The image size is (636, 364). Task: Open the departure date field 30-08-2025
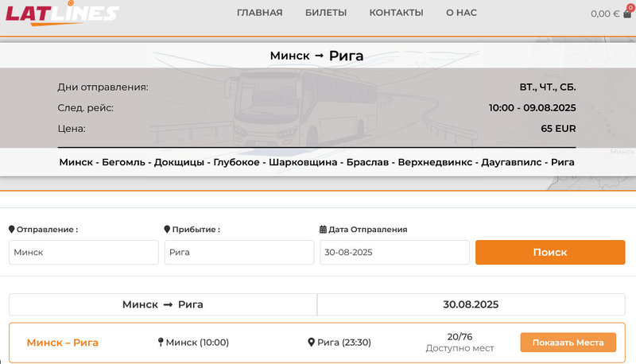394,252
